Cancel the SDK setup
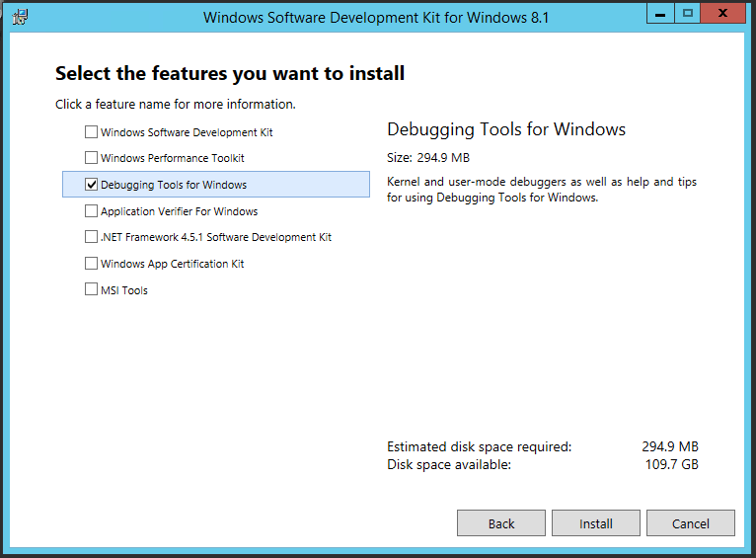Viewport: 756px width, 558px height. point(691,523)
